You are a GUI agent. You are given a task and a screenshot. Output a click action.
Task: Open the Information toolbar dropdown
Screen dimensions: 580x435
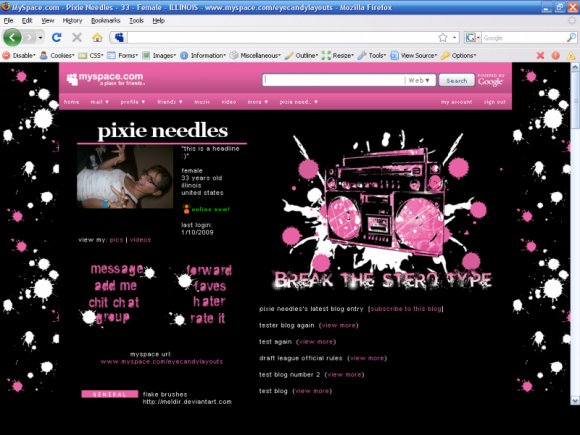coord(203,55)
